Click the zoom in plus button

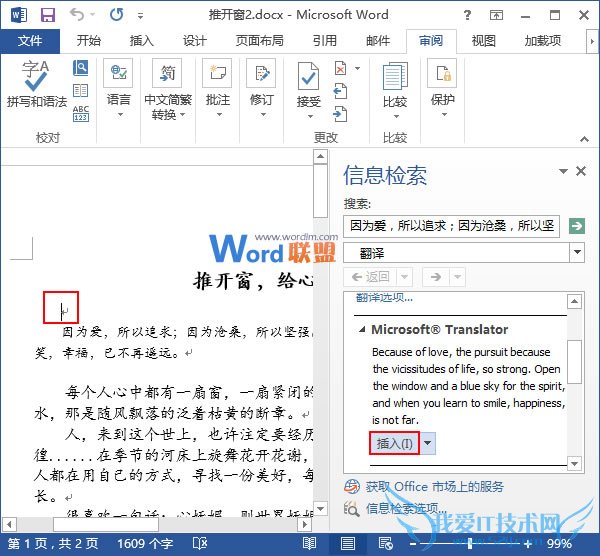(528, 543)
